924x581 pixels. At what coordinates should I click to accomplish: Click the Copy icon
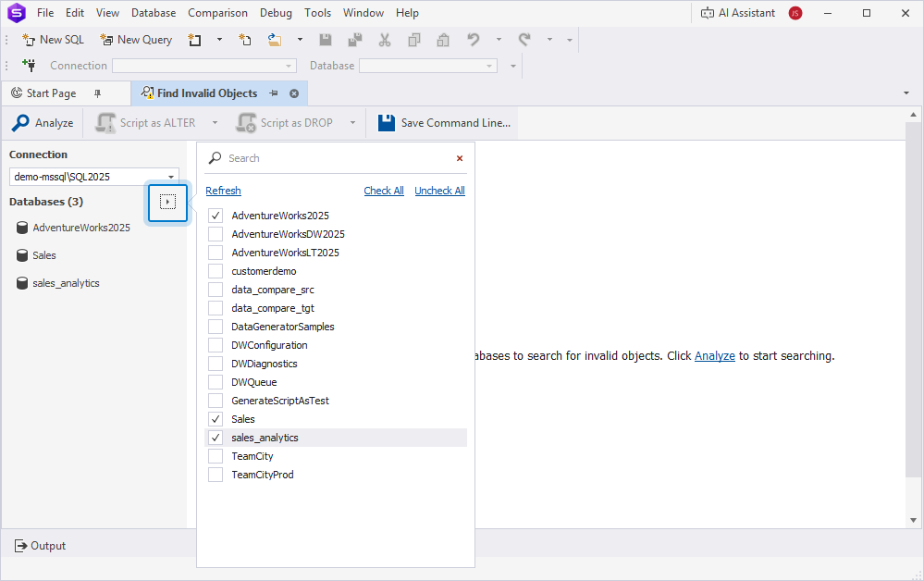pyautogui.click(x=414, y=40)
